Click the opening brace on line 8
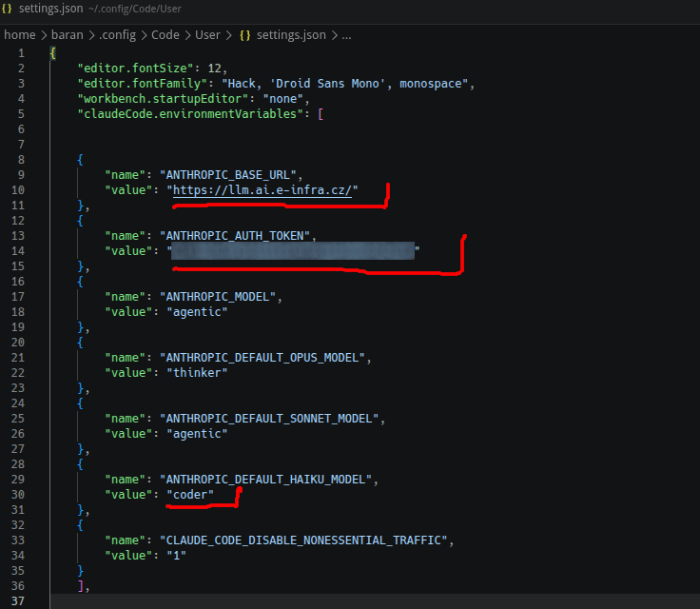Viewport: 700px width, 609px height. [80, 160]
